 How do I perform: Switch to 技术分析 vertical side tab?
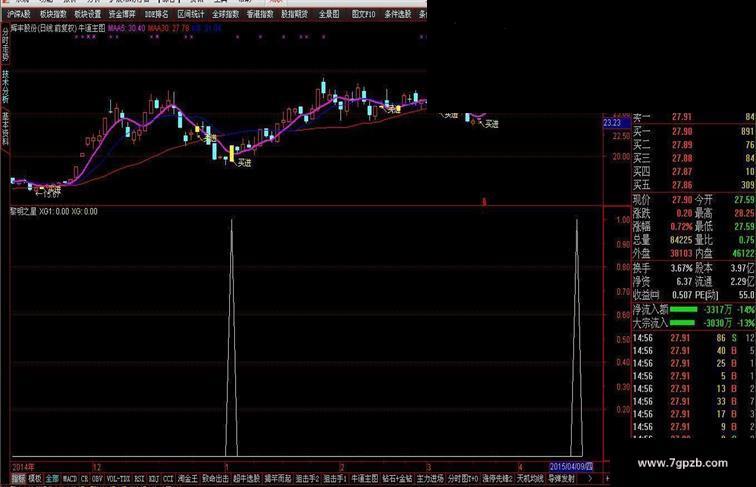[5, 87]
